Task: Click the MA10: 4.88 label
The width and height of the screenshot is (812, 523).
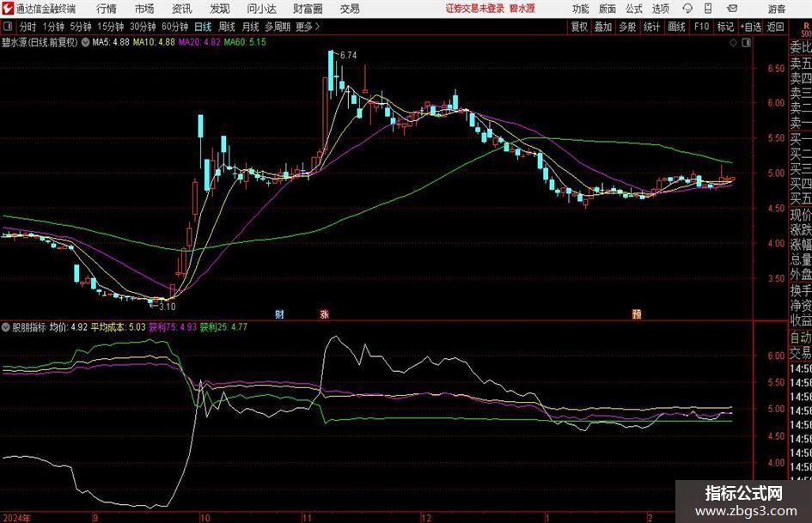Action: 154,42
